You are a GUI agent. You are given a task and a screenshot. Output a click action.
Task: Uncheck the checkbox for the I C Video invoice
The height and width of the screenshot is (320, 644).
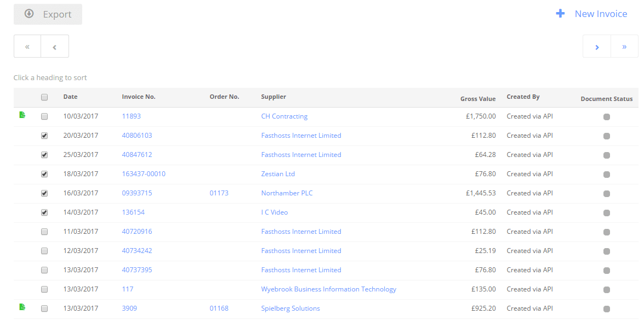(x=44, y=212)
